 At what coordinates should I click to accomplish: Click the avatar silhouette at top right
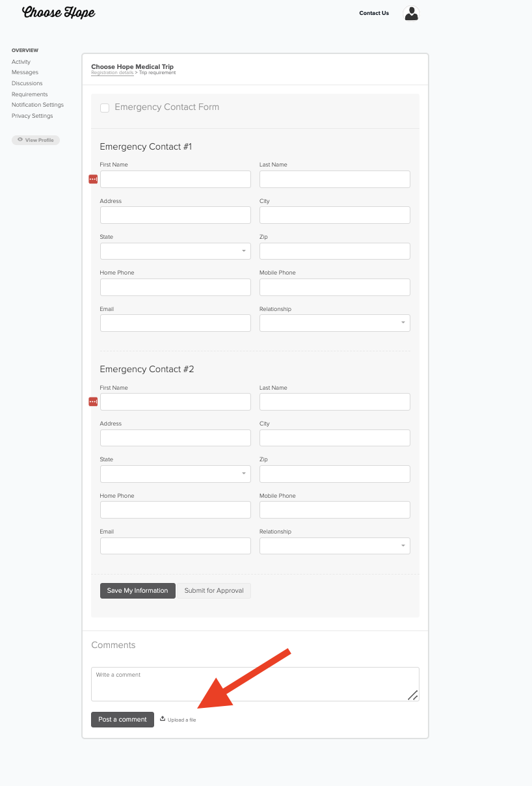click(x=411, y=13)
